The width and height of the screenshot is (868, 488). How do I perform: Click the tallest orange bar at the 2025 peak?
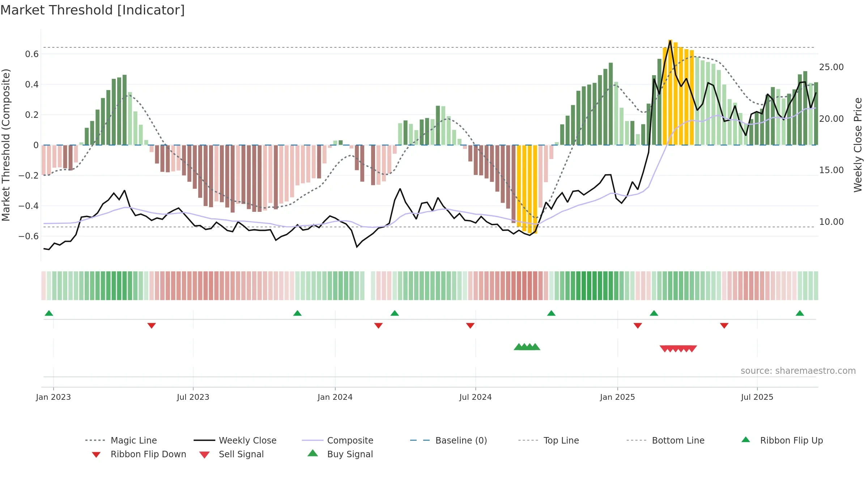pyautogui.click(x=670, y=92)
